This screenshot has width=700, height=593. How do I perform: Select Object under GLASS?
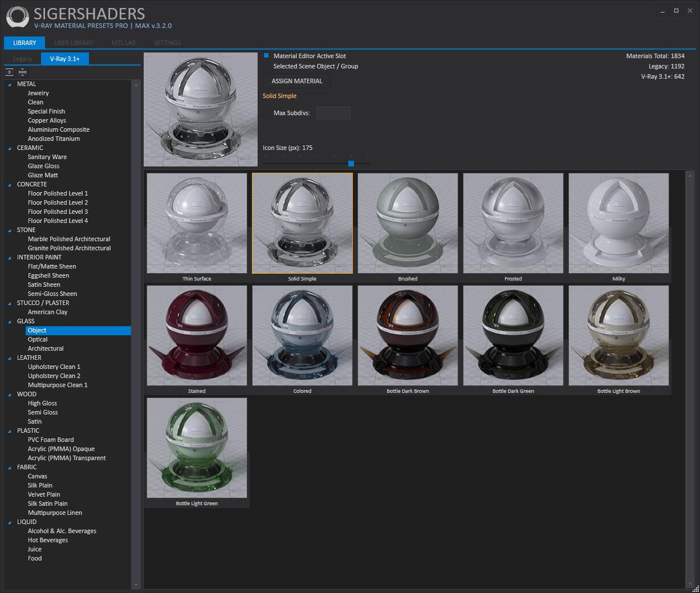coord(78,331)
